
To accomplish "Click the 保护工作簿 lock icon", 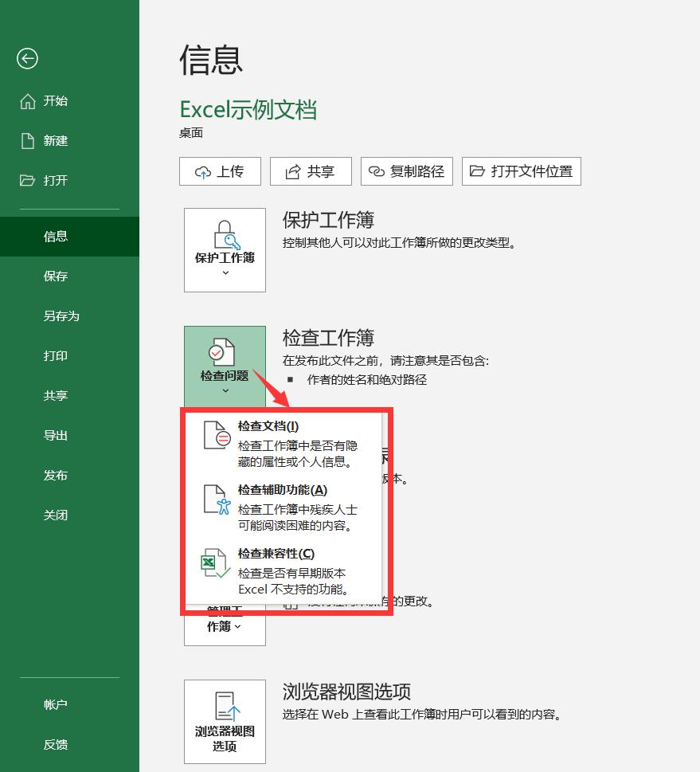I will [224, 233].
